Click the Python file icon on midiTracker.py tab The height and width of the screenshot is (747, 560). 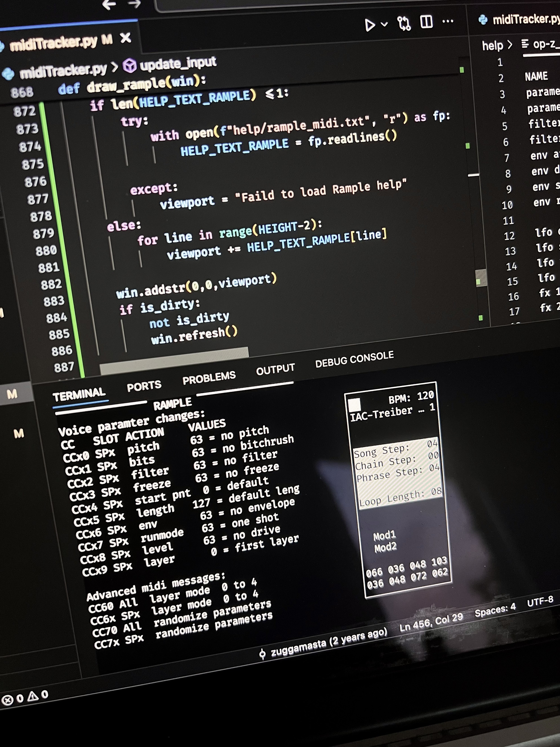pos(2,46)
